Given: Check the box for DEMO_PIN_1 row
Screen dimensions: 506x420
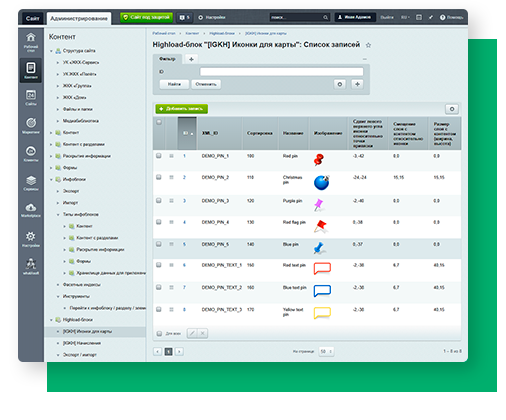Looking at the screenshot, I should point(159,156).
